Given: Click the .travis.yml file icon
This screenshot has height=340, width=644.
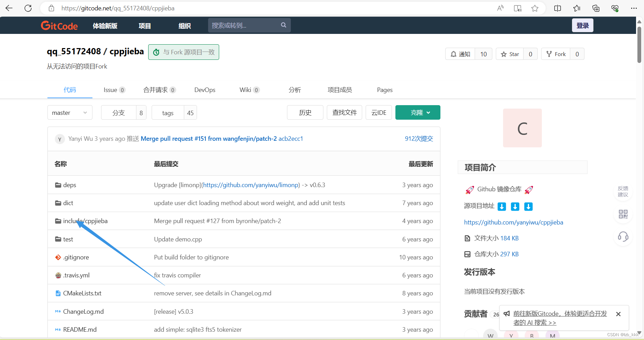Looking at the screenshot, I should [58, 275].
